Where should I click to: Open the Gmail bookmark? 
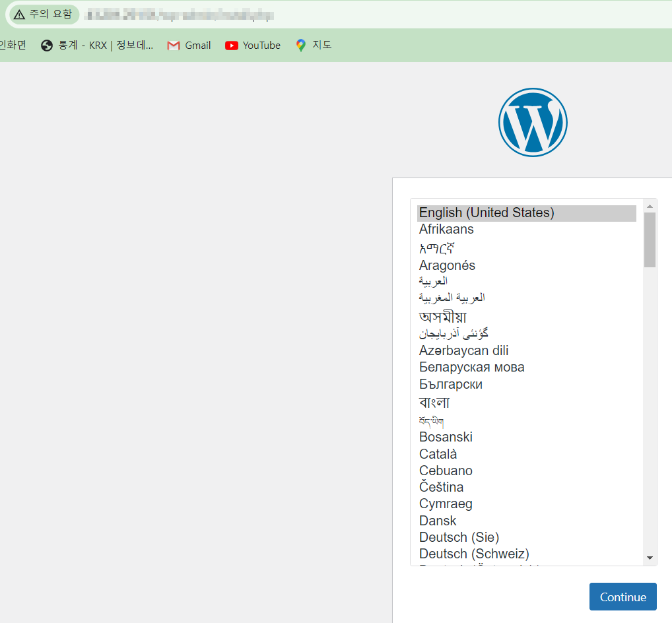189,46
